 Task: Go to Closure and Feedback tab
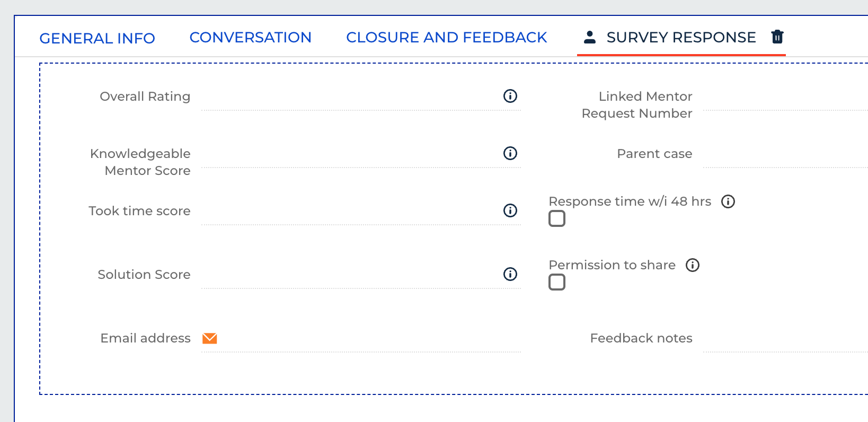click(447, 38)
